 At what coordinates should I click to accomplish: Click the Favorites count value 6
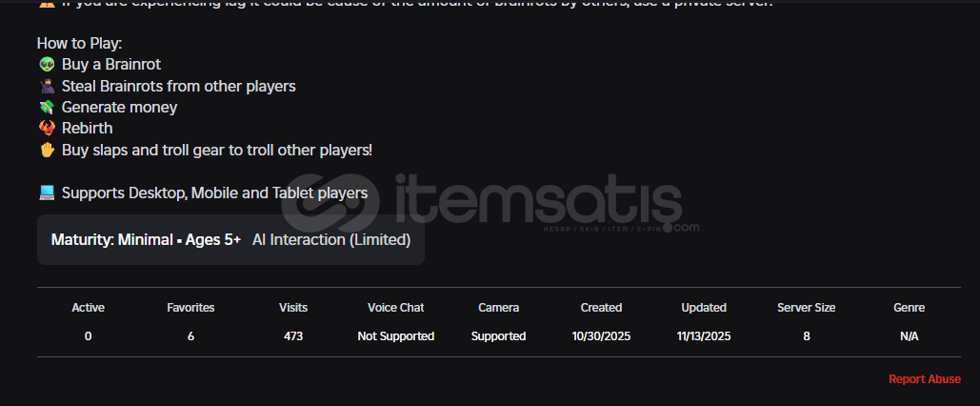[190, 336]
